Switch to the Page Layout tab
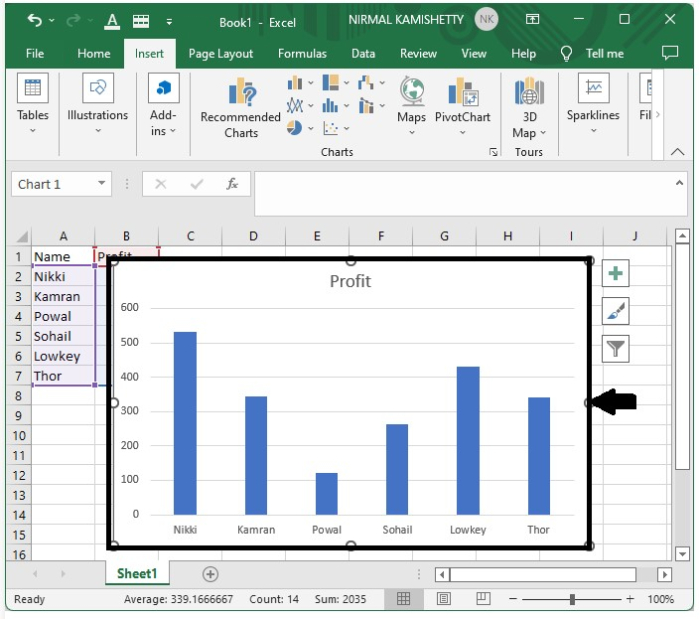Image resolution: width=700 pixels, height=619 pixels. [x=221, y=54]
